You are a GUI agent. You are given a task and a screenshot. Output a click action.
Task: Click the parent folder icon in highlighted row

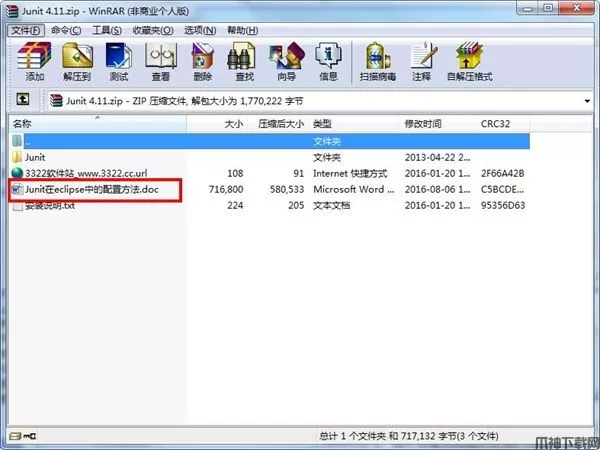pos(17,141)
